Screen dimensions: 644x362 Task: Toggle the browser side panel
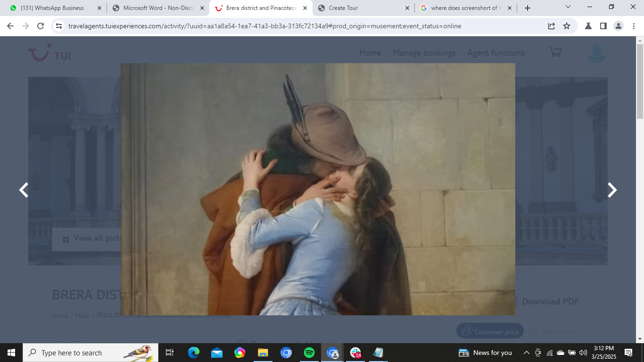tap(603, 26)
